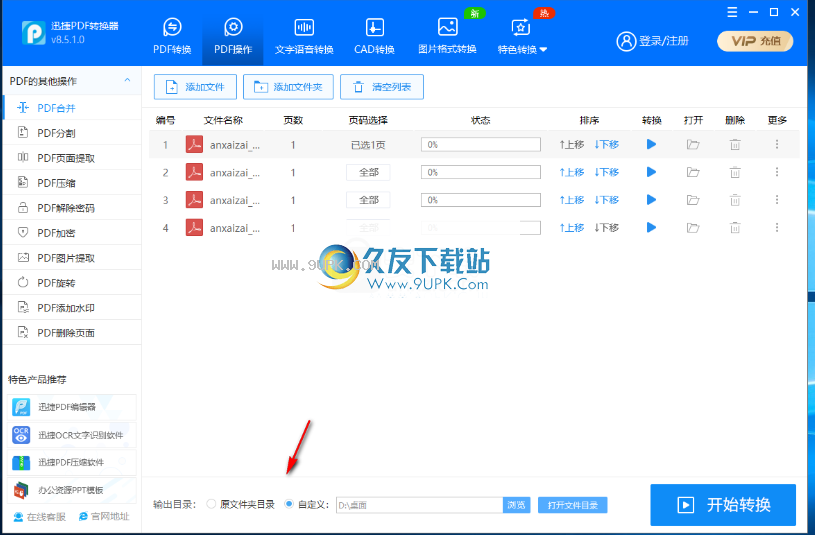Open the PDF转换 tab
The image size is (815, 535).
[x=172, y=36]
